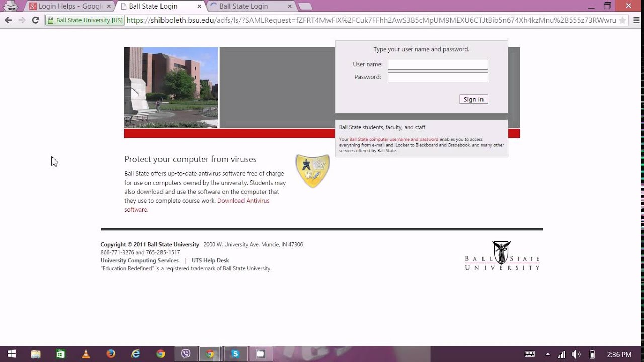This screenshot has height=362, width=644.
Task: Open File Explorer from the taskbar
Action: (x=36, y=354)
